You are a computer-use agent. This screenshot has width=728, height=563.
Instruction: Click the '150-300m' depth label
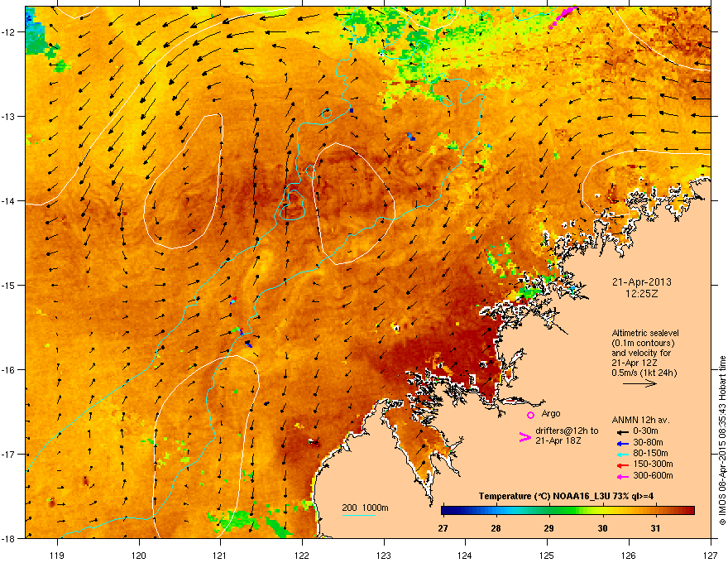click(x=653, y=464)
